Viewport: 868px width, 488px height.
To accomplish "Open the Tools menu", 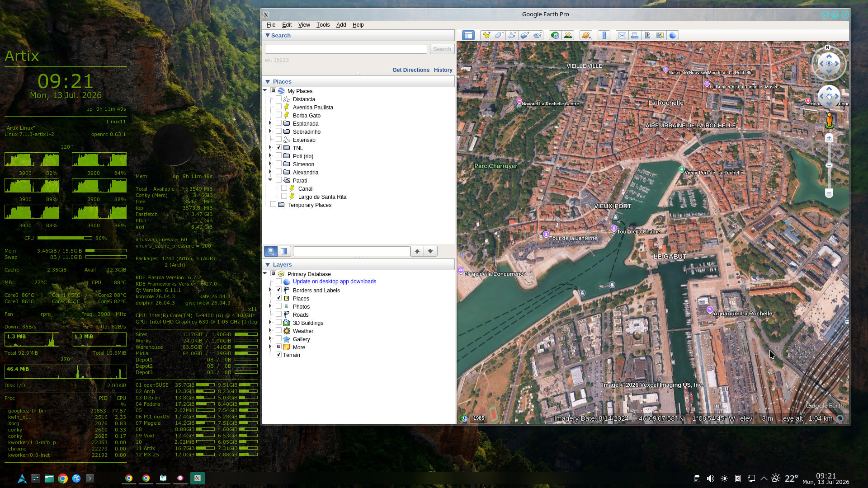I will [x=323, y=25].
